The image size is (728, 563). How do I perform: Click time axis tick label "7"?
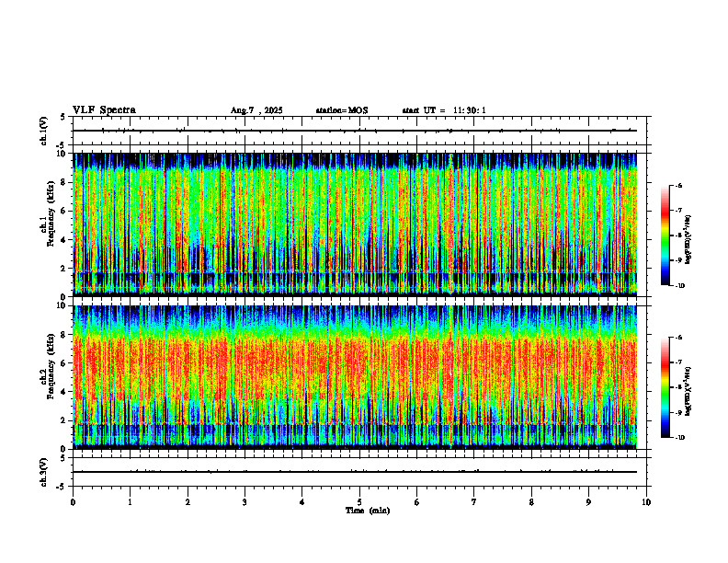click(x=474, y=502)
